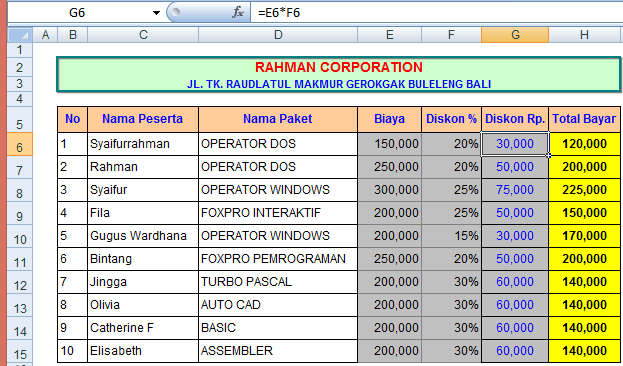
Task: Select Syaifur's 25% discount cell
Action: (x=451, y=190)
